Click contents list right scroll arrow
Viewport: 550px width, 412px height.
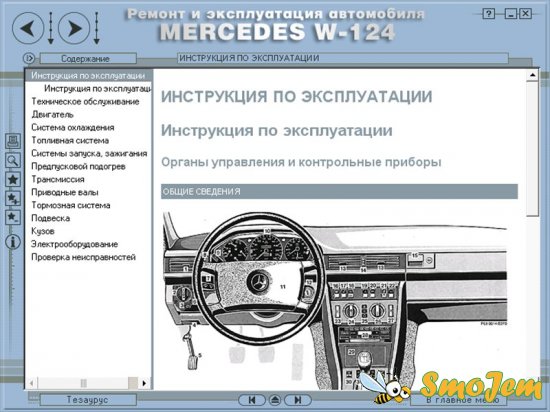[x=144, y=383]
